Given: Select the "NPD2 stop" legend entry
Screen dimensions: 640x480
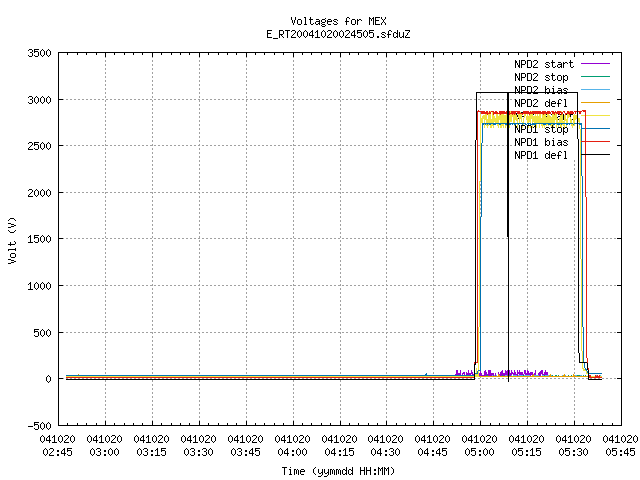Looking at the screenshot, I should (541, 77).
